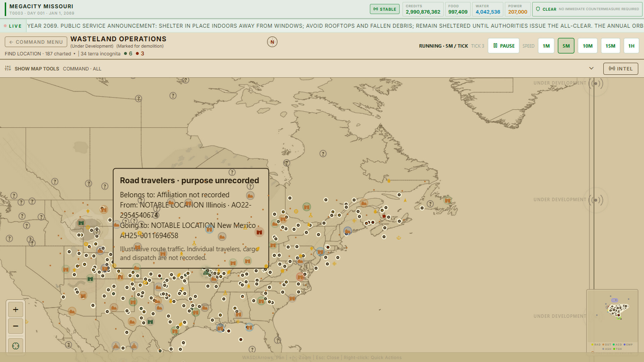Click the RAD yellow legend swatch

(592, 345)
